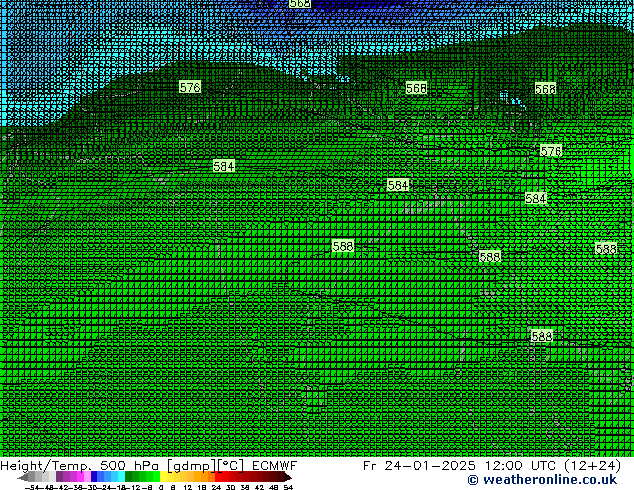Screen dimensions: 634x490
Task: Click the ECMWF model name label
Action: tap(274, 466)
